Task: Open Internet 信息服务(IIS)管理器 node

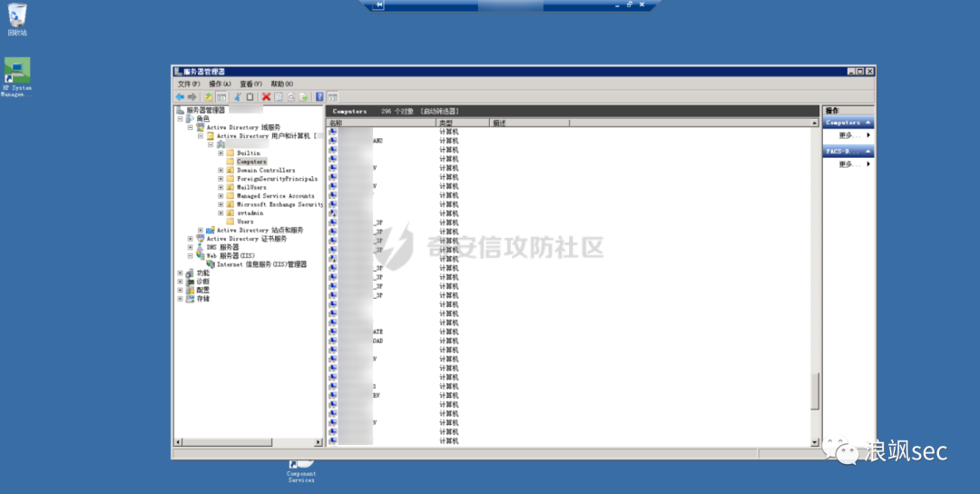Action: 262,264
